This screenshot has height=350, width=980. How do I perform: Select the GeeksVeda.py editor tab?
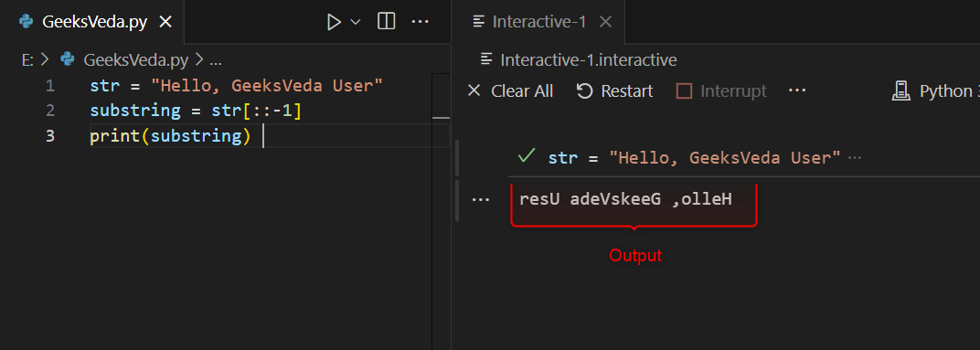click(x=92, y=22)
